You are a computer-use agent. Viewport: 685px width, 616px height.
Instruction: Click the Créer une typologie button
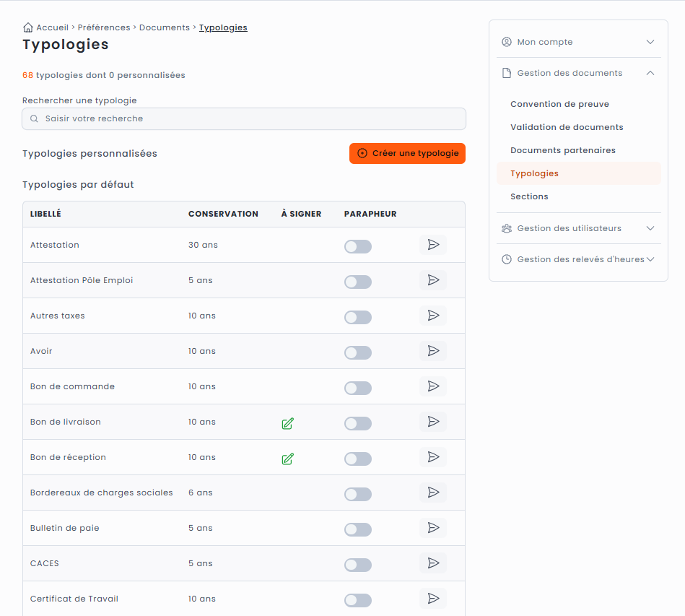pyautogui.click(x=407, y=153)
